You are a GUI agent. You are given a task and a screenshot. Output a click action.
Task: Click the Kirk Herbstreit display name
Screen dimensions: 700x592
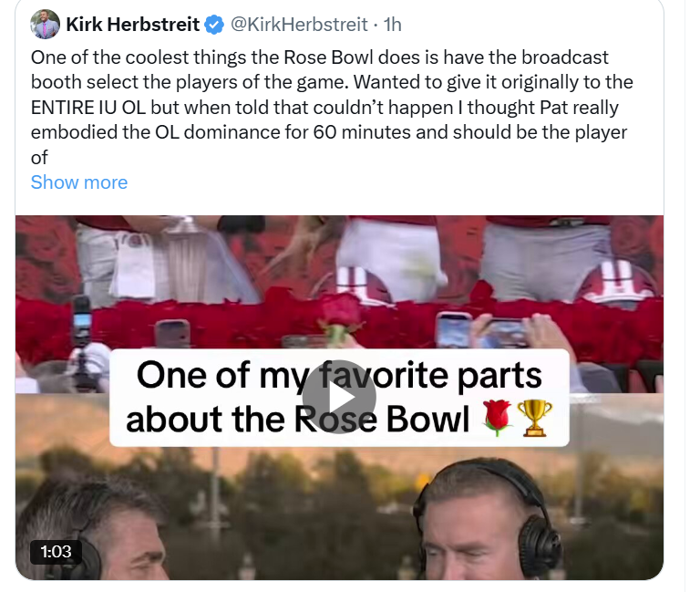[133, 25]
